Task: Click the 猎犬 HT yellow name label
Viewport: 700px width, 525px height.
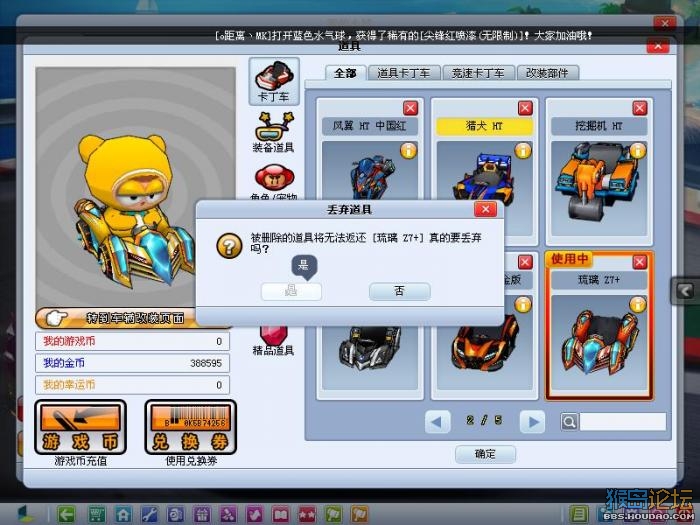Action: pos(484,126)
